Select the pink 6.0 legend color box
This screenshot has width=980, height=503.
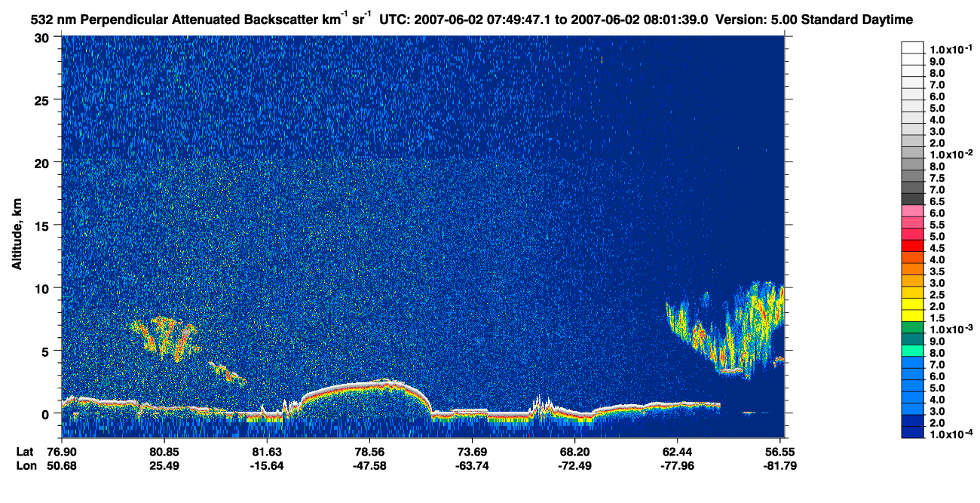[913, 213]
